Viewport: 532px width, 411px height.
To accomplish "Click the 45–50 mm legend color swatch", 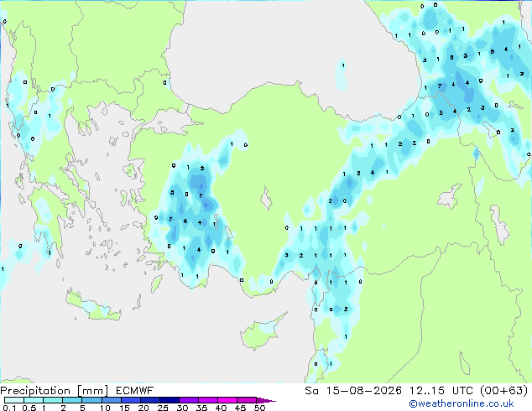I will 247,400.
